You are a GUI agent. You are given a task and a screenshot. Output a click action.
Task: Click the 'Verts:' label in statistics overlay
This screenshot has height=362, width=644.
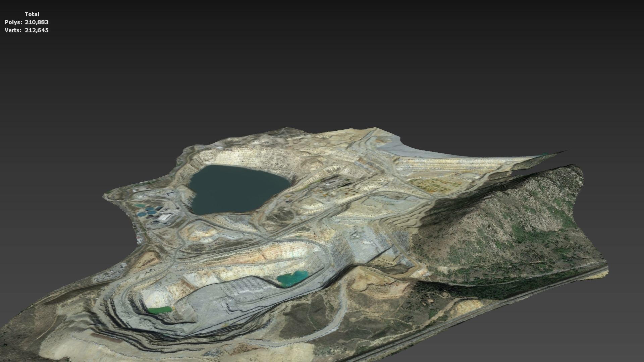click(13, 30)
